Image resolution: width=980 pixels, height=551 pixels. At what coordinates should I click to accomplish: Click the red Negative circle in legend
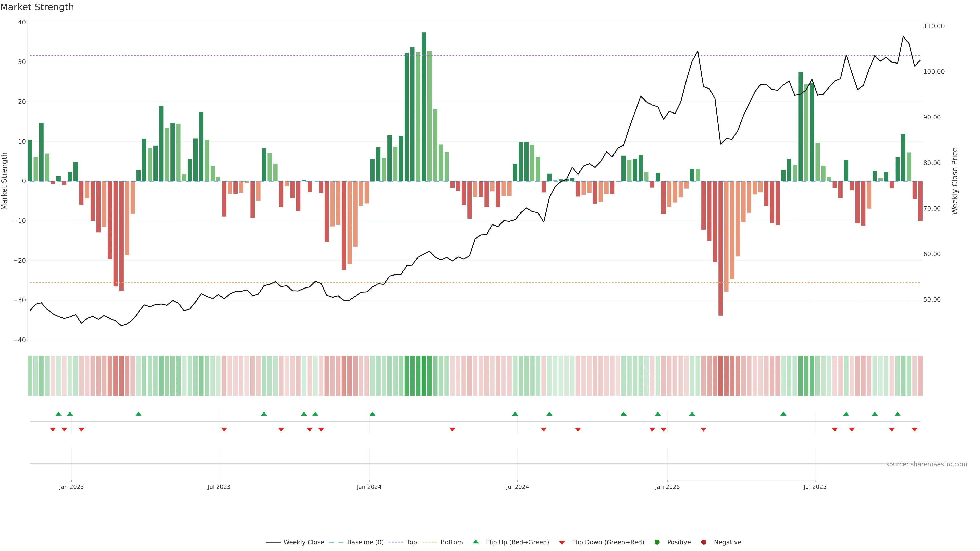pyautogui.click(x=703, y=542)
